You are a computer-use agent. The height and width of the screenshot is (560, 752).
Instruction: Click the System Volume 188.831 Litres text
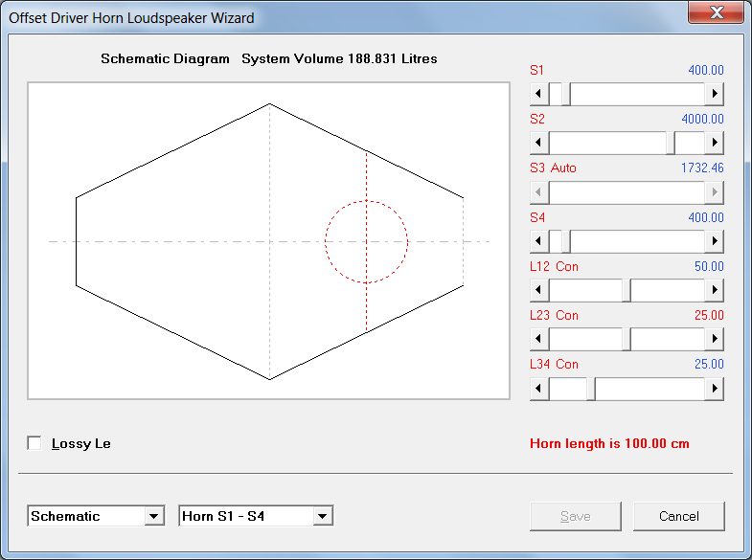pos(339,59)
